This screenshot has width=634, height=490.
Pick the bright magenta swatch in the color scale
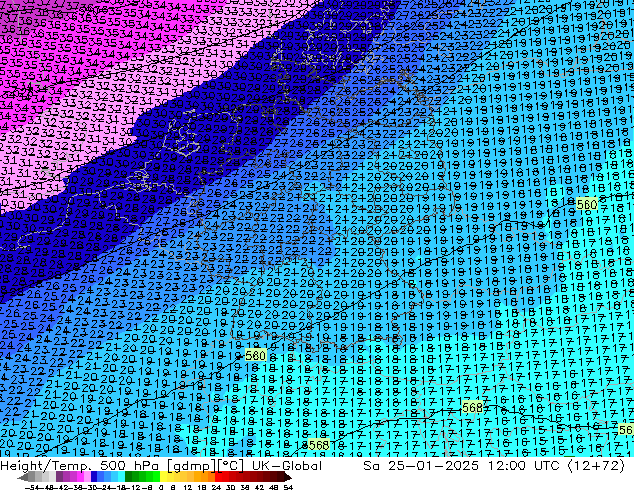[80, 477]
